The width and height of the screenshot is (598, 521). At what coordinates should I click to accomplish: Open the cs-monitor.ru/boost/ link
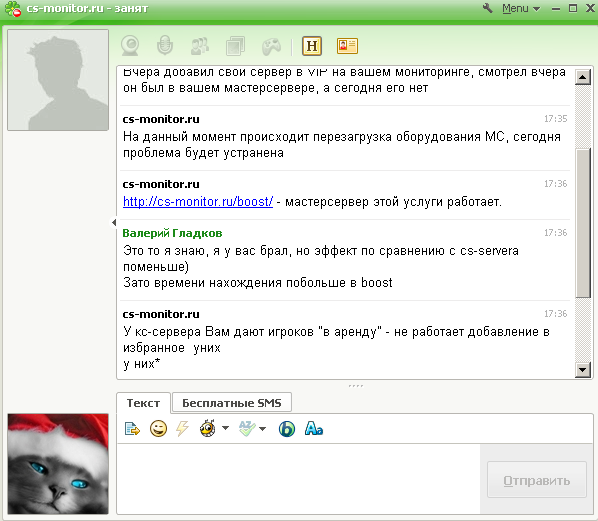tap(198, 201)
